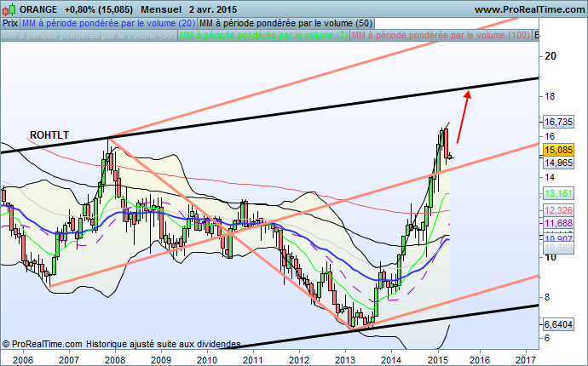Click the ROHTLT annotation label
This screenshot has height=366, width=588.
(x=49, y=134)
